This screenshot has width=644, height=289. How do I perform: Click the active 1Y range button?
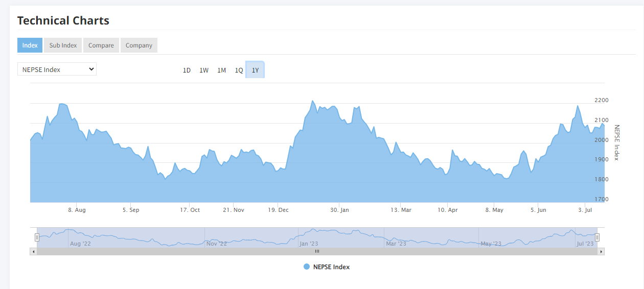[x=256, y=70]
